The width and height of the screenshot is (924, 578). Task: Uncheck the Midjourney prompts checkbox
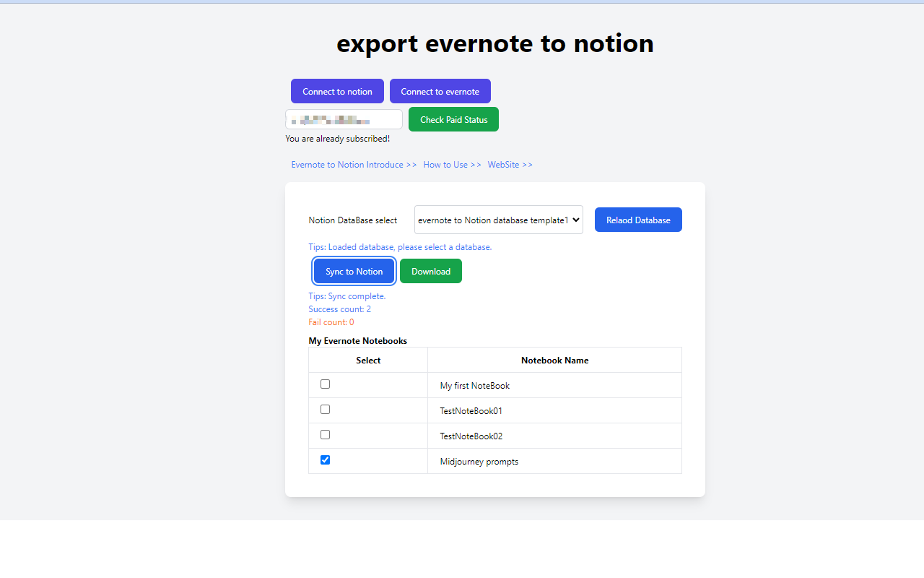[325, 460]
